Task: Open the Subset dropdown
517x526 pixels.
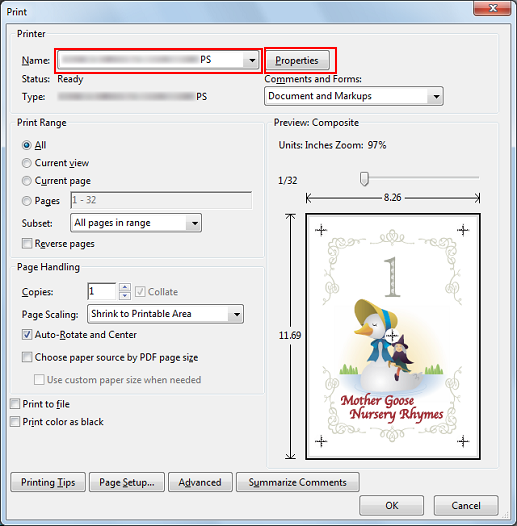Action: [136, 223]
